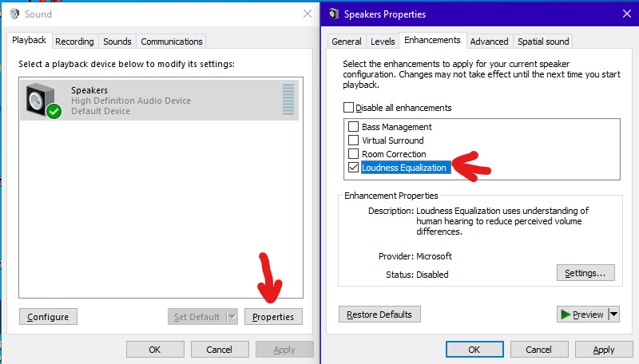Expand the Set Default dropdown arrow

click(232, 317)
